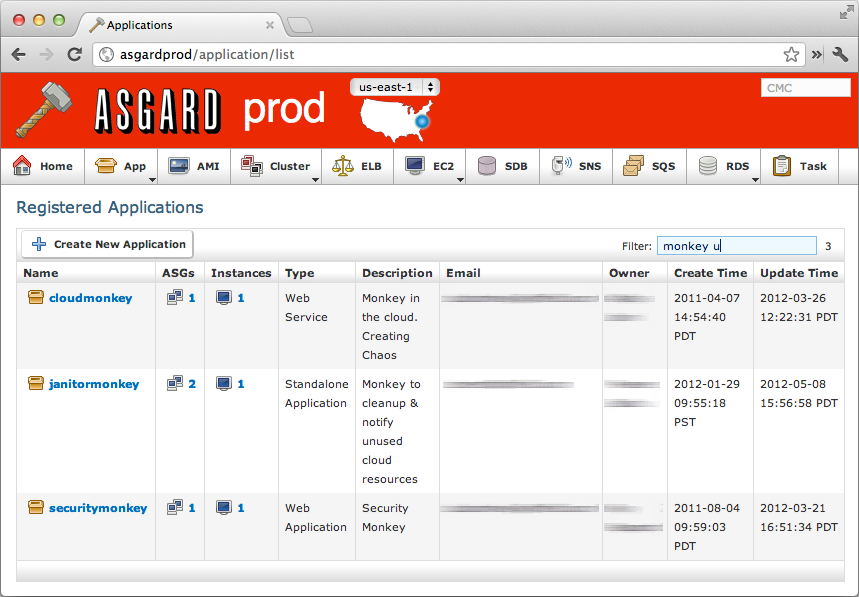Click the RDS database stack icon

point(708,165)
